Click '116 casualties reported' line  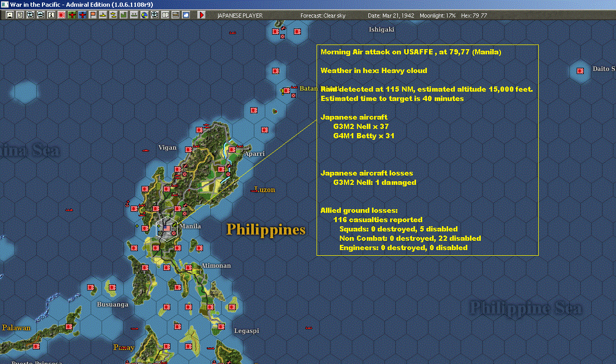click(378, 220)
